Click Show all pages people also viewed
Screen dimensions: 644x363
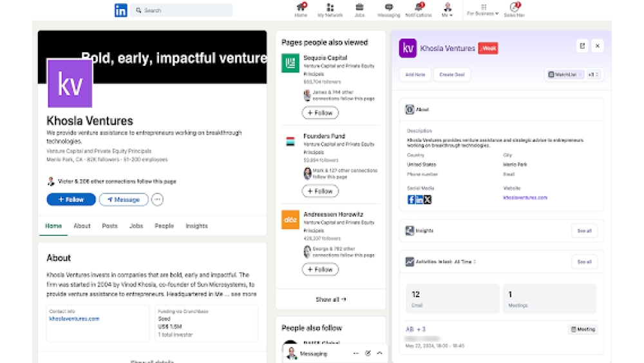330,299
